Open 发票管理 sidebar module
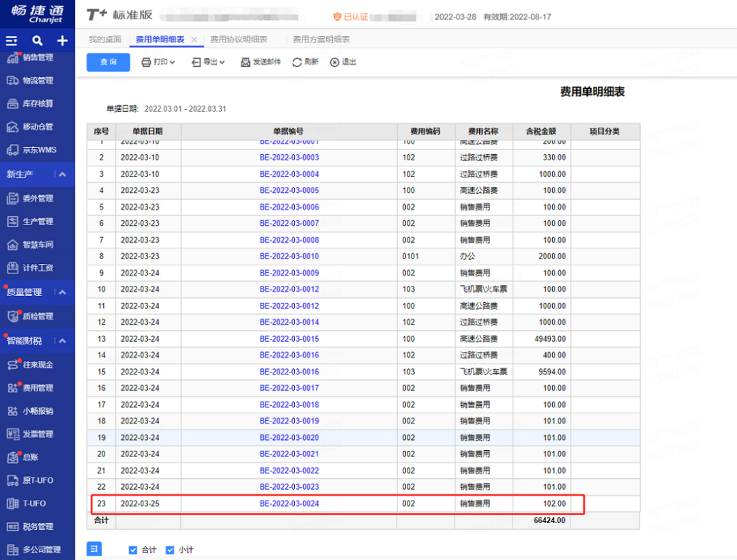Image resolution: width=737 pixels, height=560 pixels. [30, 434]
